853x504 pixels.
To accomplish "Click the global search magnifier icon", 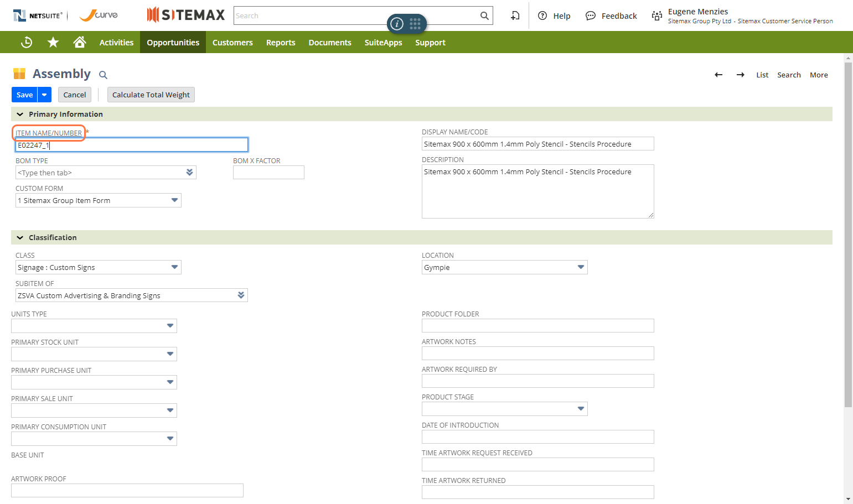I will (484, 15).
